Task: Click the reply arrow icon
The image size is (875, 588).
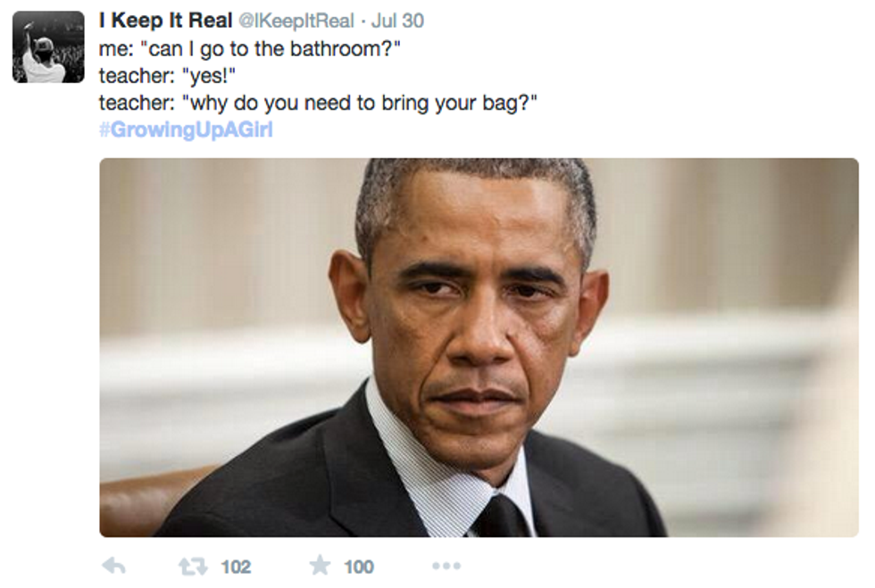Action: (114, 567)
